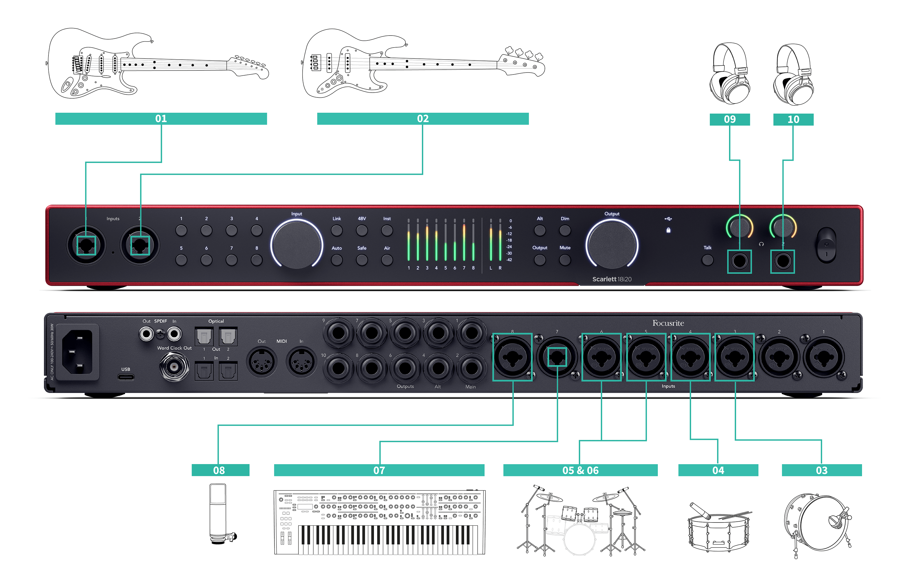Toggle the Link button
The width and height of the screenshot is (924, 587).
tap(336, 230)
